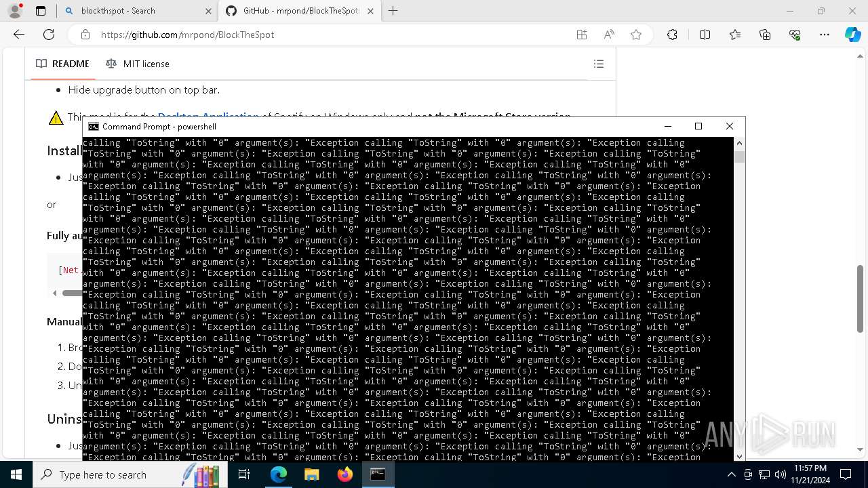Click the Command Prompt scrollbar down arrow

(739, 457)
